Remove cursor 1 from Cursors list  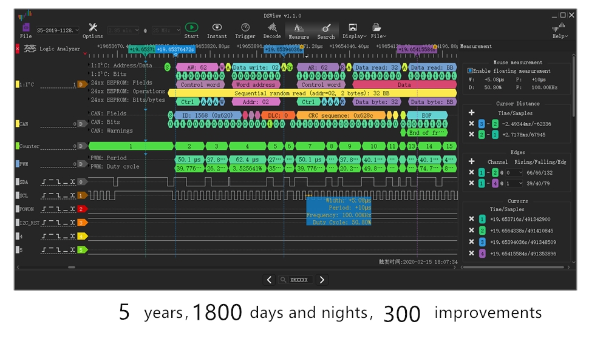pyautogui.click(x=472, y=219)
